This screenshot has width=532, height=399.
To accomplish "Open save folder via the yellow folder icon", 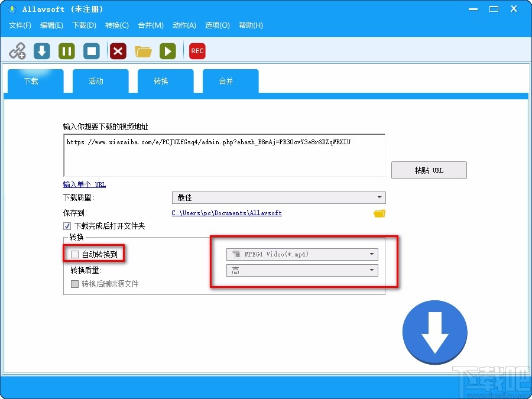I will tap(143, 51).
